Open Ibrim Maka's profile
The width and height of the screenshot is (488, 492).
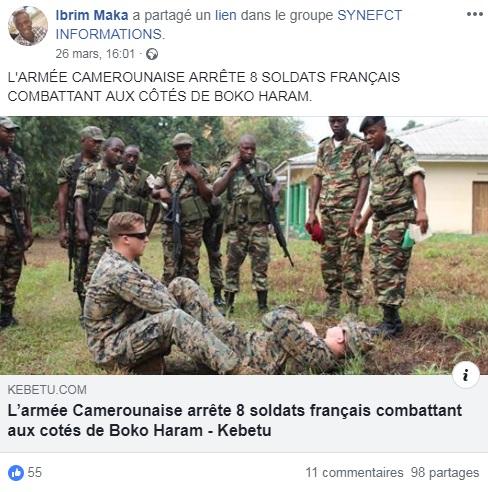tap(92, 15)
